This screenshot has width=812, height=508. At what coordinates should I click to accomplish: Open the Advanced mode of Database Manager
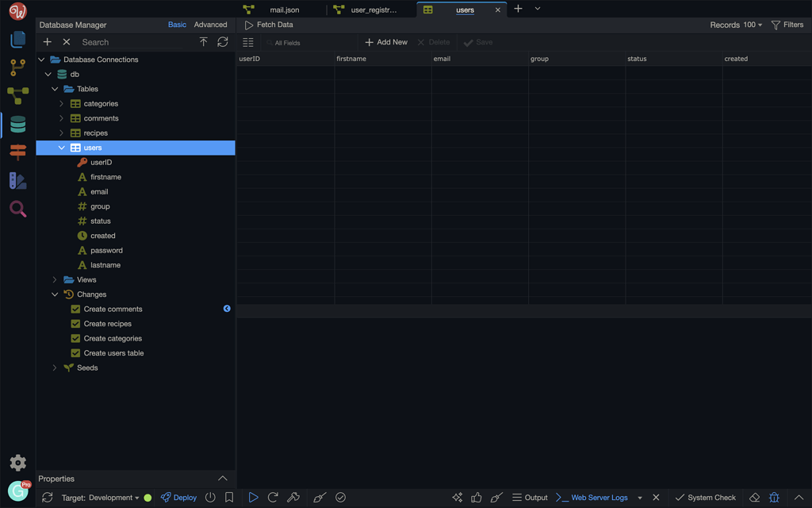click(x=210, y=25)
